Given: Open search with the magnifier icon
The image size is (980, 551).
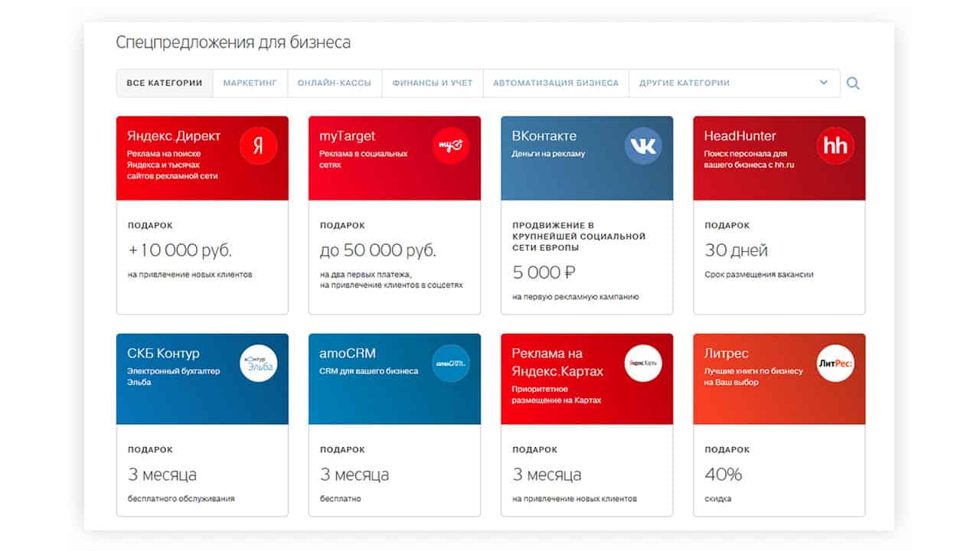Looking at the screenshot, I should (853, 83).
